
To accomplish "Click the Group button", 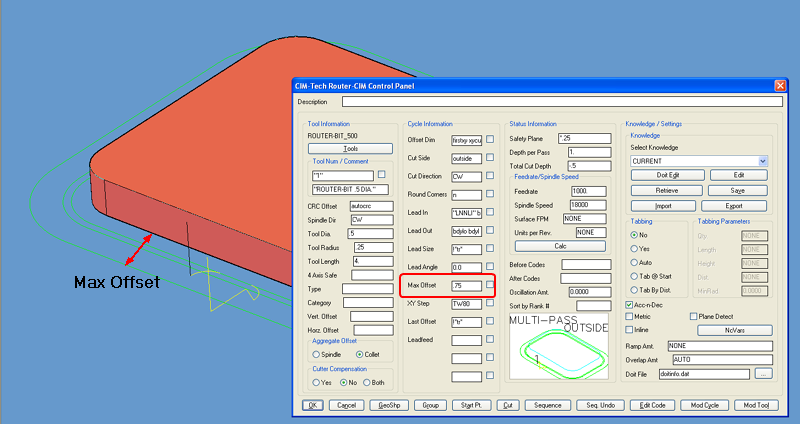I will coord(430,405).
